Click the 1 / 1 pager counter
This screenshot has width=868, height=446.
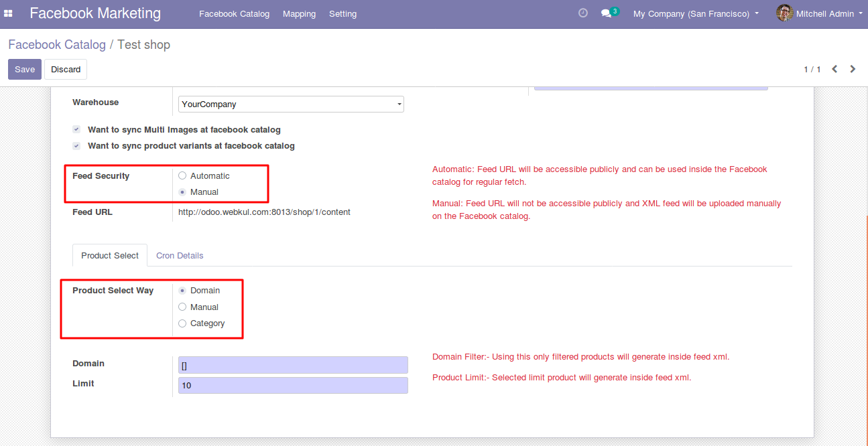[812, 69]
